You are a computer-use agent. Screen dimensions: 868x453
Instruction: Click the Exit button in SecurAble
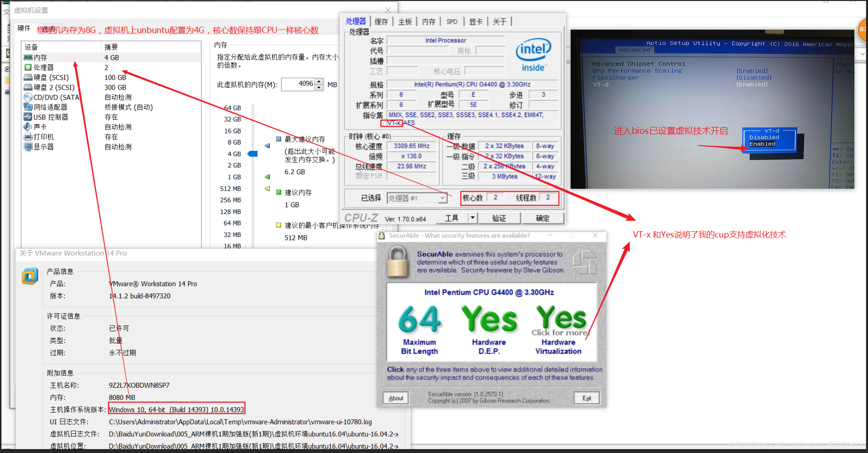[586, 398]
